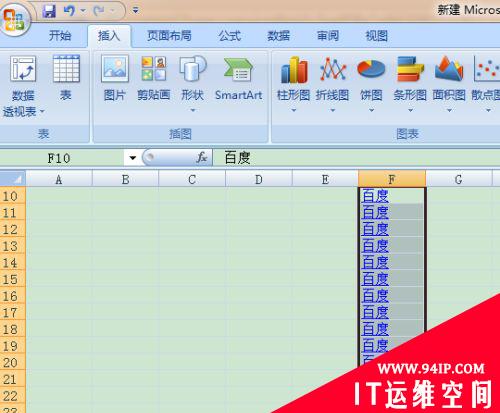
Task: Open the Name Box dropdown arrow
Action: coord(133,158)
